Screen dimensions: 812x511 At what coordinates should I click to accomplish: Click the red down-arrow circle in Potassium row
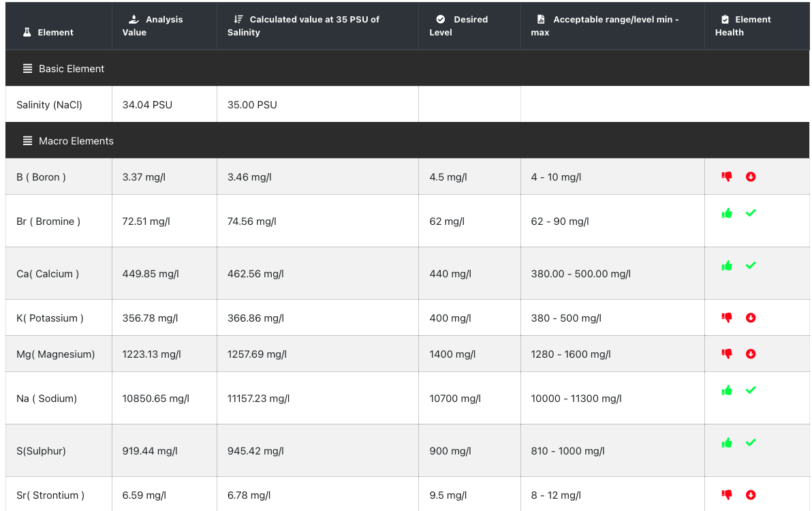pos(751,318)
